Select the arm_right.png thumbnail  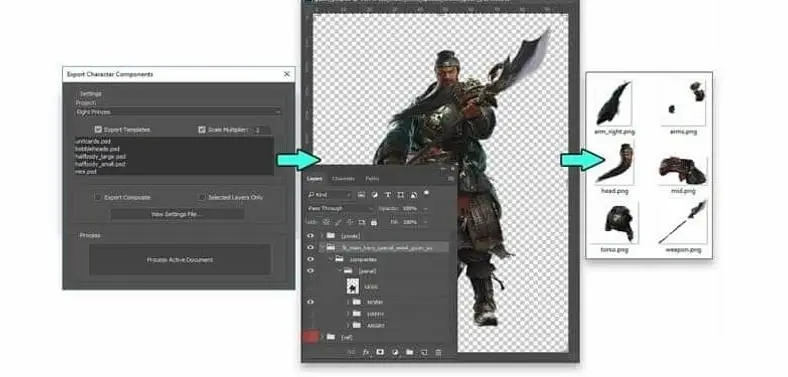[613, 103]
